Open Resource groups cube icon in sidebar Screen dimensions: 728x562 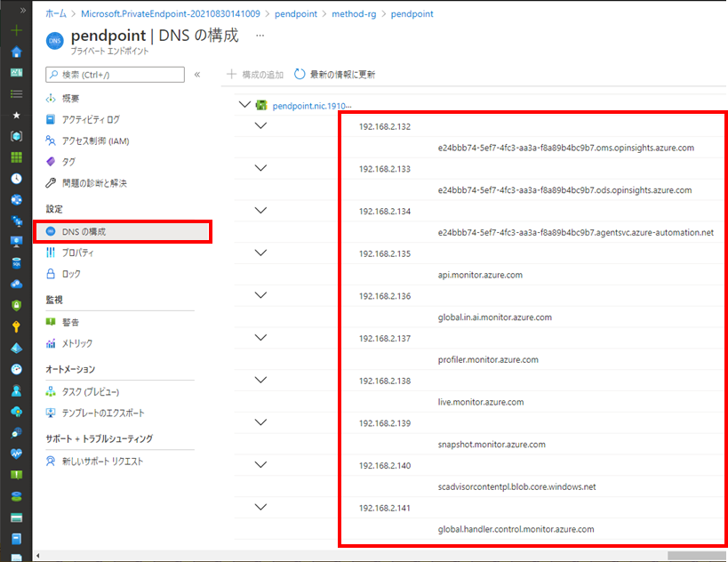16,136
